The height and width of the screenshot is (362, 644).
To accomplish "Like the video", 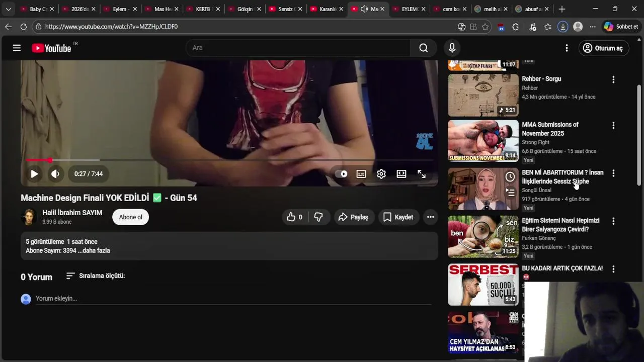I will click(294, 217).
